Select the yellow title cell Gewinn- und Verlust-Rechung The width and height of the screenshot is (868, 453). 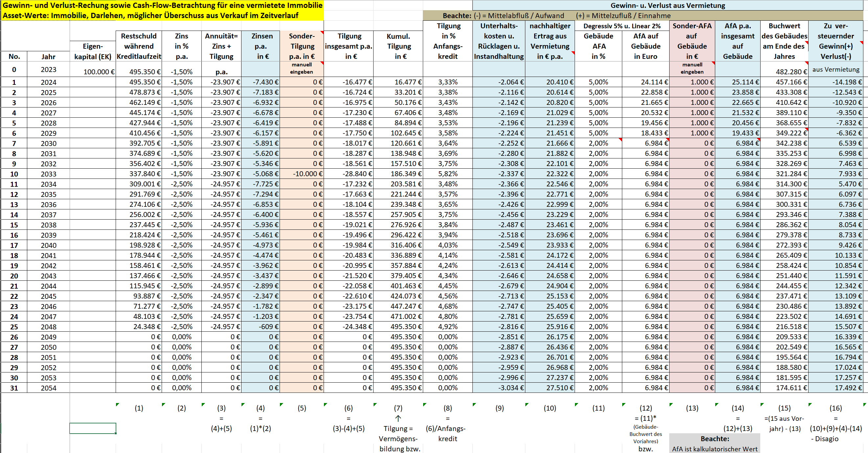coord(162,5)
